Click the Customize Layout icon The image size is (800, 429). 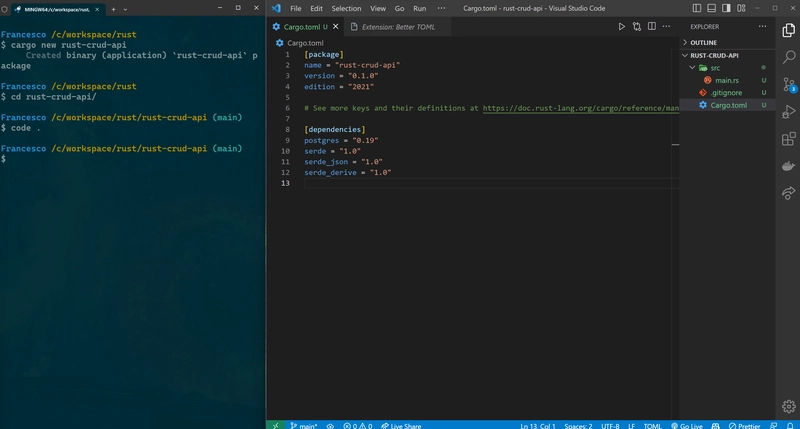[x=741, y=8]
